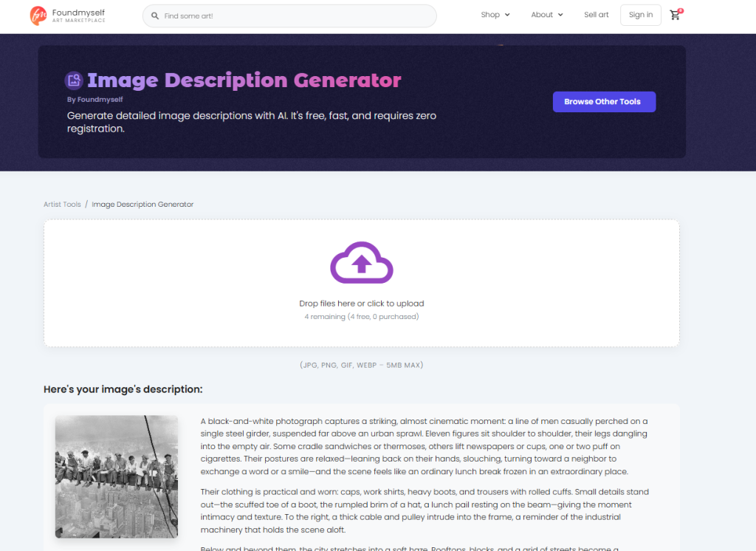Image resolution: width=756 pixels, height=551 pixels.
Task: Click the Browse Other Tools button
Action: coord(603,102)
